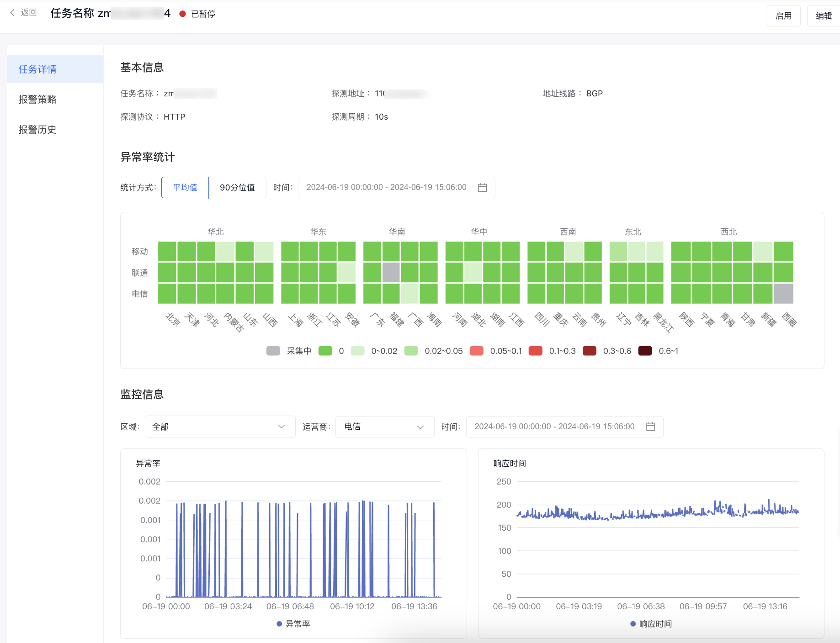
Task: Toggle the 0.6~1 legend swatch
Action: [x=645, y=351]
